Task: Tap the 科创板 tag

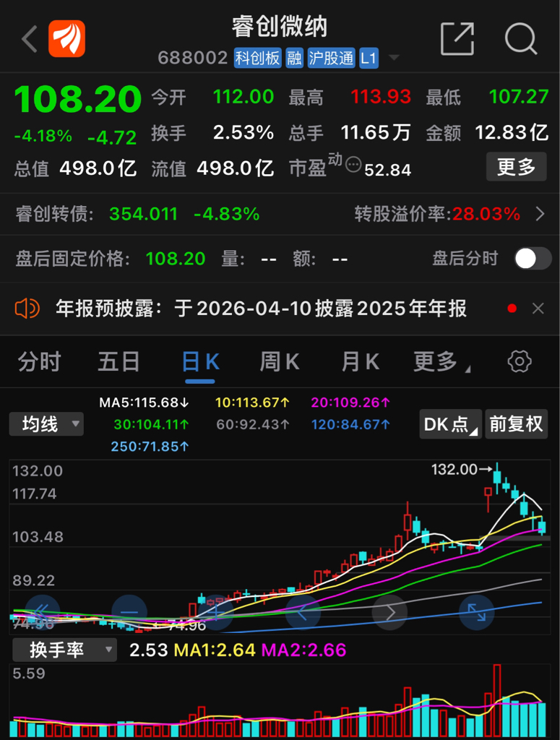Action: click(257, 58)
